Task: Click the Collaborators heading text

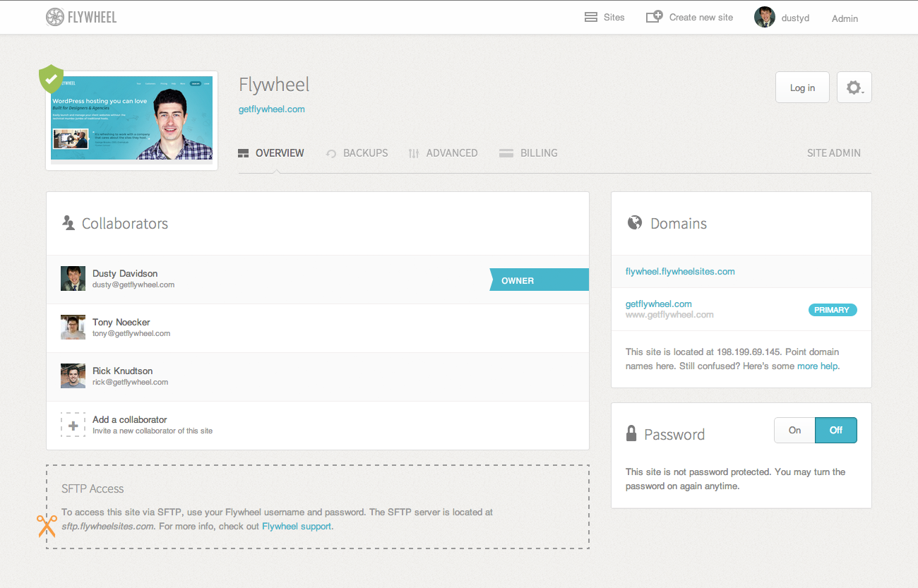Action: coord(125,224)
